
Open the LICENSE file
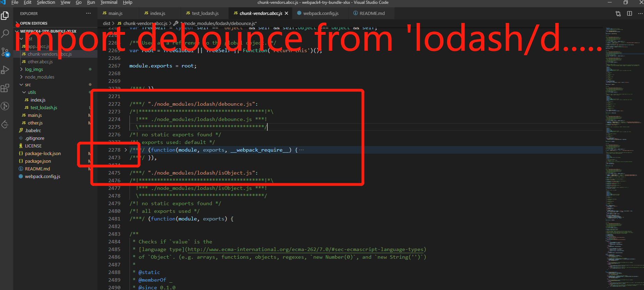pyautogui.click(x=33, y=146)
